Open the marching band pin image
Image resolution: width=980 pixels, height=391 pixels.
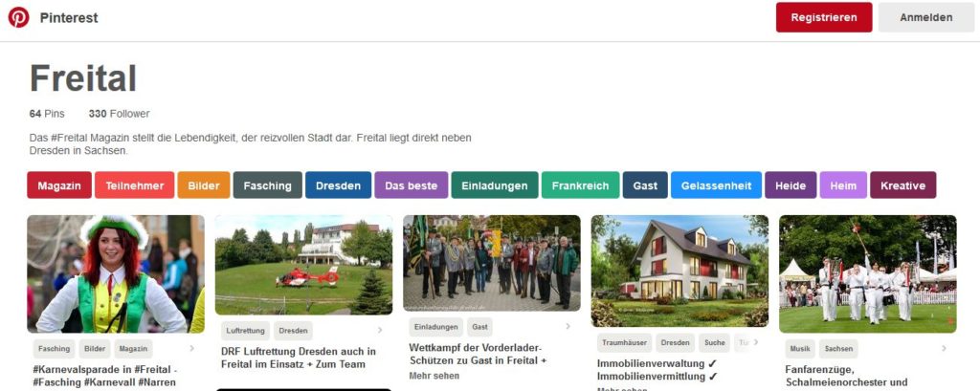(x=867, y=273)
